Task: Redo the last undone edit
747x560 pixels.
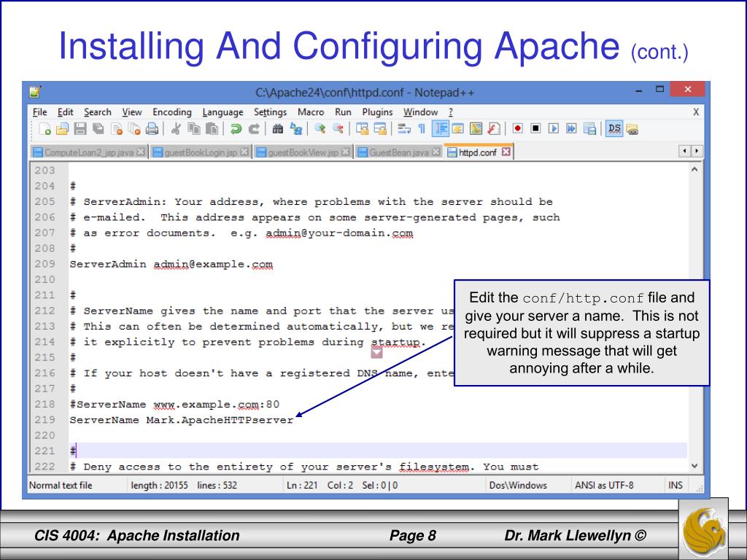Action: coord(254,128)
